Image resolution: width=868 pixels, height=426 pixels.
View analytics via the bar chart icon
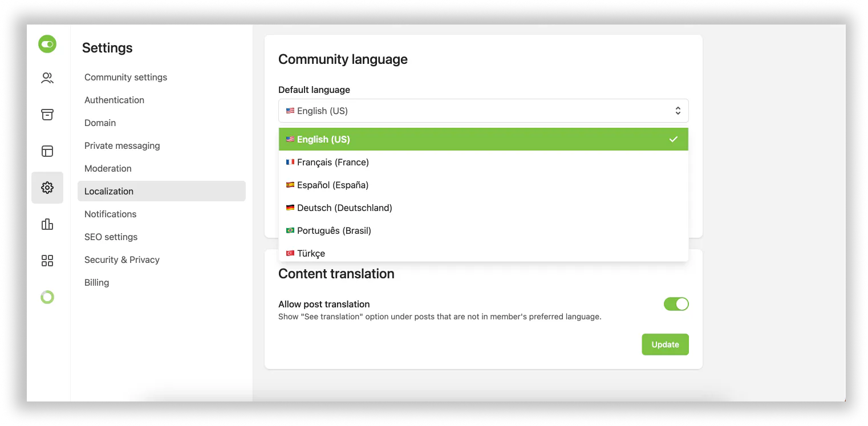tap(47, 224)
